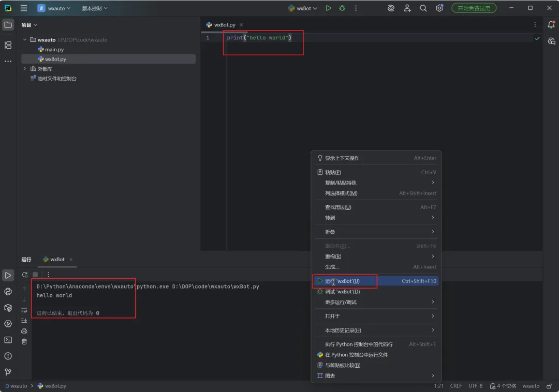Screen dimensions: 559x392
Task: Open more run actions in title bar
Action: [x=356, y=8]
